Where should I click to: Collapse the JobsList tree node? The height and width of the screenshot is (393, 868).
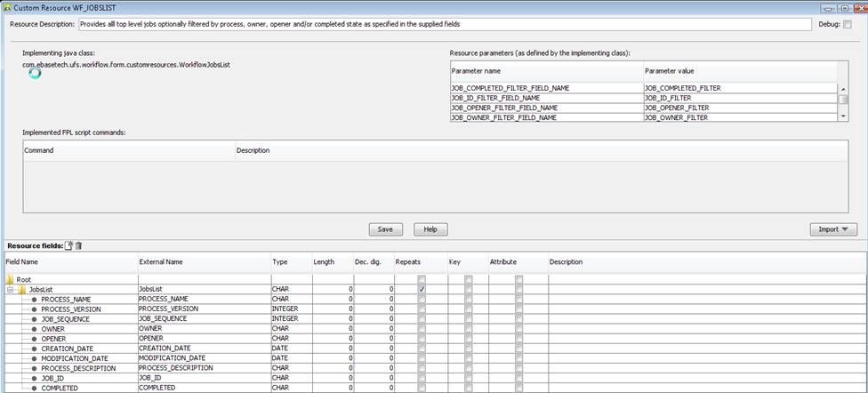pos(10,289)
